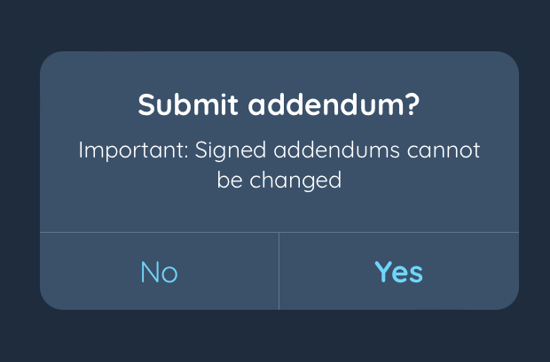Click the vertical divider between No and Yes
Screen dimensions: 550x362
279,272
